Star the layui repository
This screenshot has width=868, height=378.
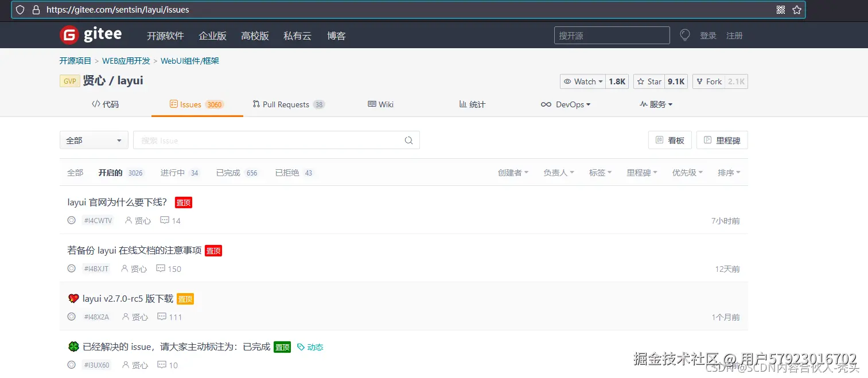649,81
